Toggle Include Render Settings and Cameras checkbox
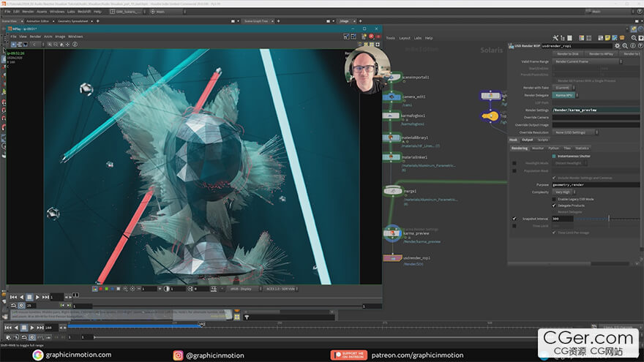The image size is (644, 362). tap(554, 178)
